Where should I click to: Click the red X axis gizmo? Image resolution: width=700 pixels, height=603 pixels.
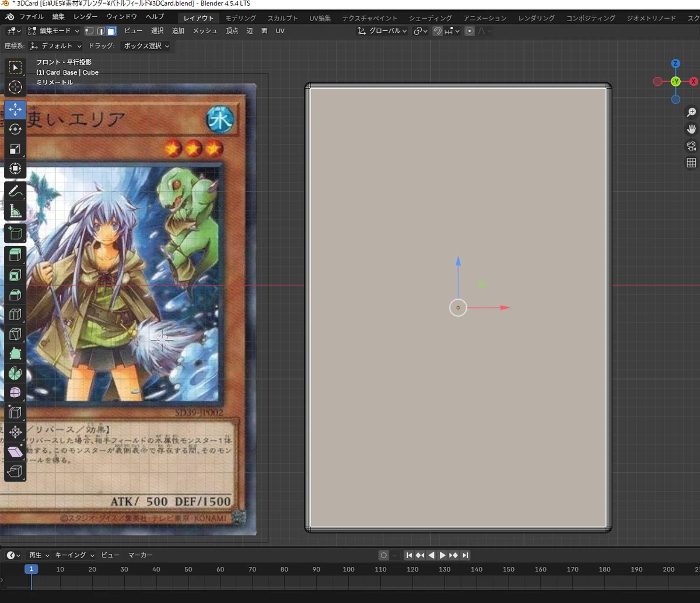[694, 82]
